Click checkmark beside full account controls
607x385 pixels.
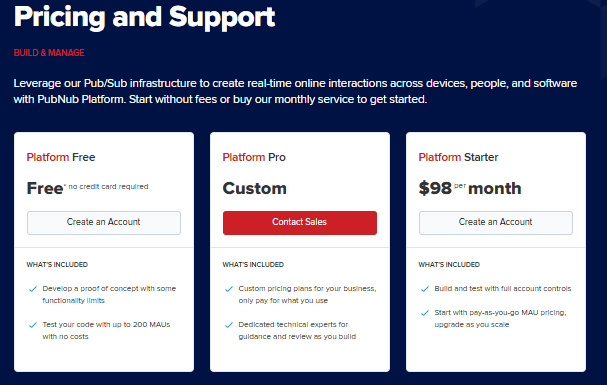425,289
